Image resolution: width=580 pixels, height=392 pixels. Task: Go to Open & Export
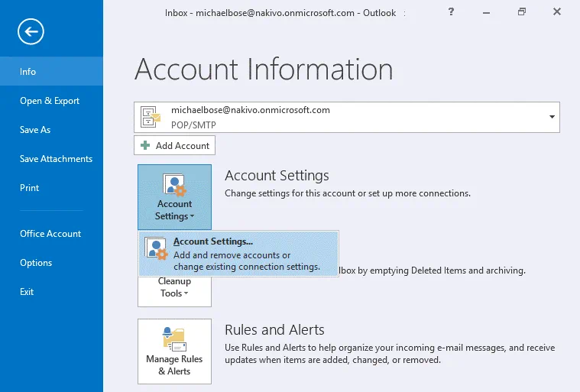50,101
